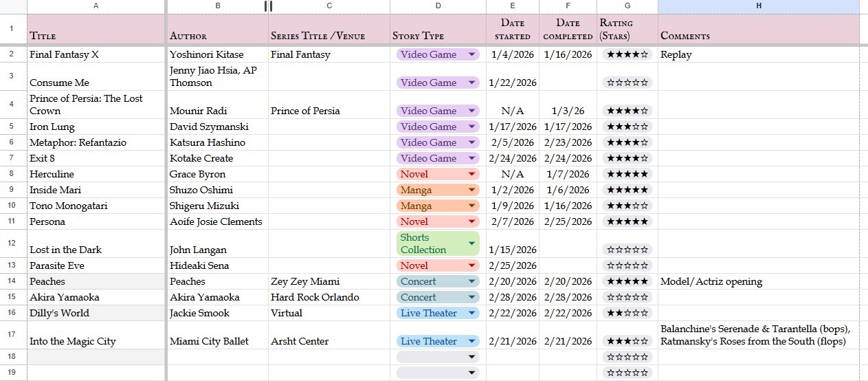This screenshot has width=868, height=381.
Task: Open empty Story Type dropdown in row 18
Action: (471, 357)
